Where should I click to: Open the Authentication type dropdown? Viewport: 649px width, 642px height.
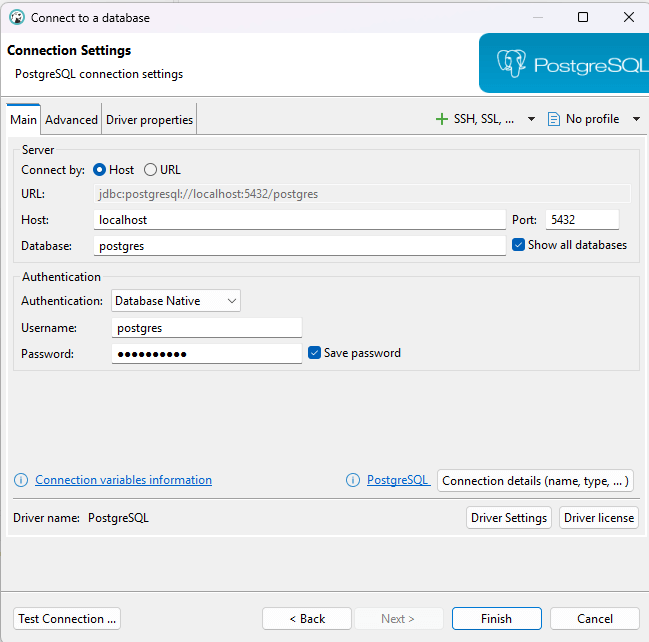(176, 300)
